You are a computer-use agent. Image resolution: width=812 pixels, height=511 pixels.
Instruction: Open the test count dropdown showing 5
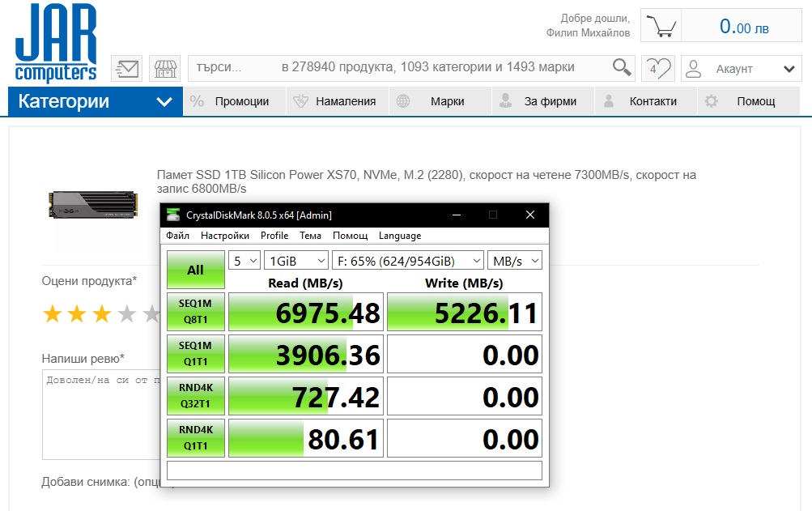(x=244, y=261)
